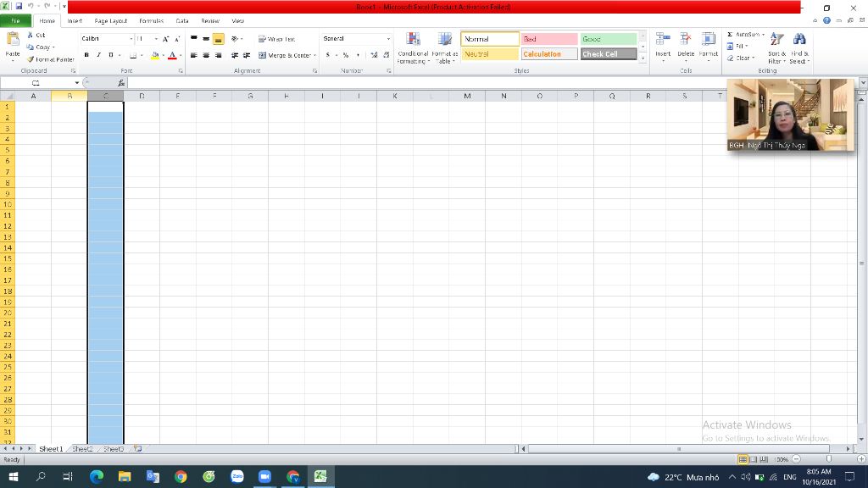Screen dimensions: 868x488
Task: Increase font size with grow icon
Action: [165, 39]
